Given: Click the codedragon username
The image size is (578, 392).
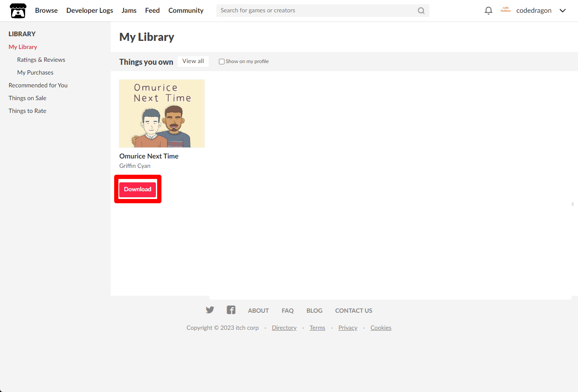Looking at the screenshot, I should 534,11.
